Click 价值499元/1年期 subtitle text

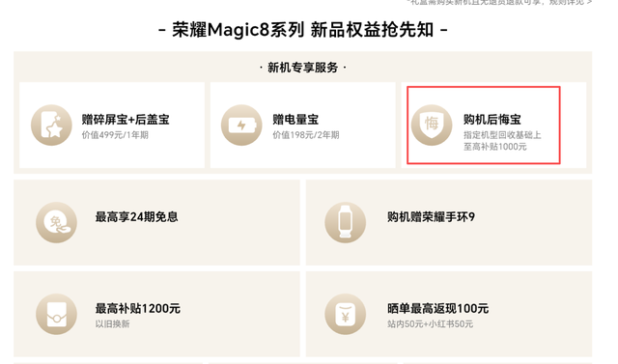115,135
